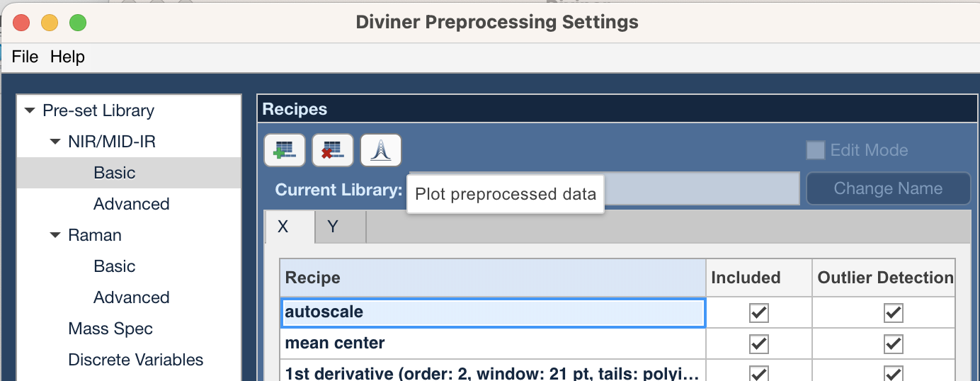Viewport: 980px width, 381px height.
Task: Switch to the Y tab
Action: point(333,227)
